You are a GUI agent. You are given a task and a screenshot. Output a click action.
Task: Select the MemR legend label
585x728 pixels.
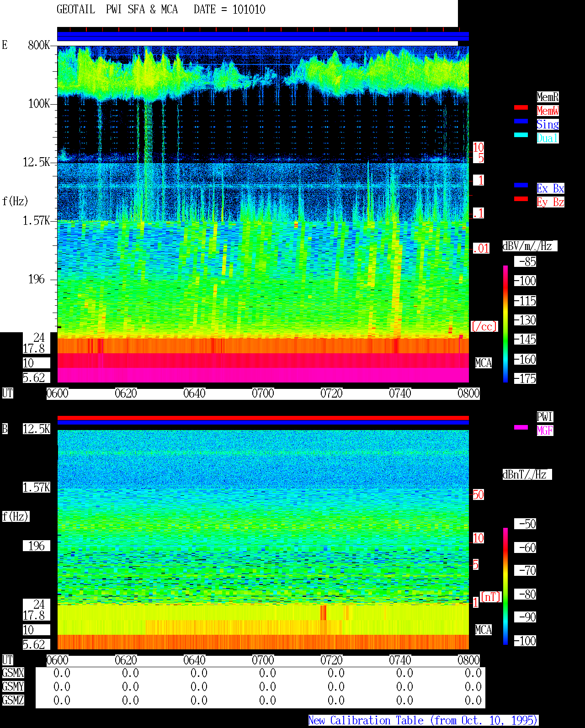[548, 97]
